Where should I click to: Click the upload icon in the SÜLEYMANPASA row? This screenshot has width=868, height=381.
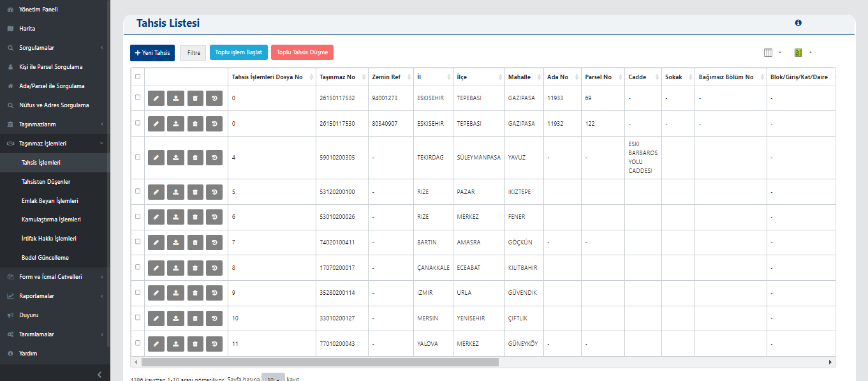pyautogui.click(x=175, y=157)
